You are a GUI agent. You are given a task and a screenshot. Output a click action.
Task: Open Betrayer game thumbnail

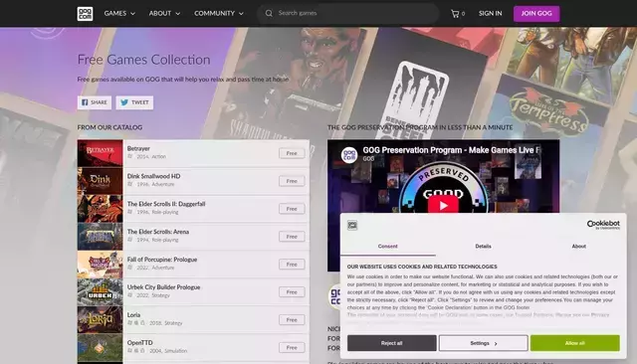(100, 153)
